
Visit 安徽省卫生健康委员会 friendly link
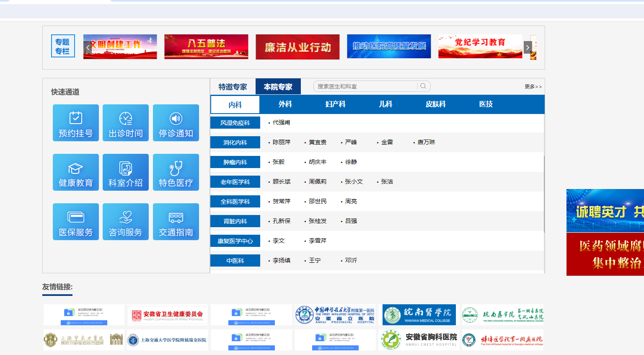pos(168,315)
